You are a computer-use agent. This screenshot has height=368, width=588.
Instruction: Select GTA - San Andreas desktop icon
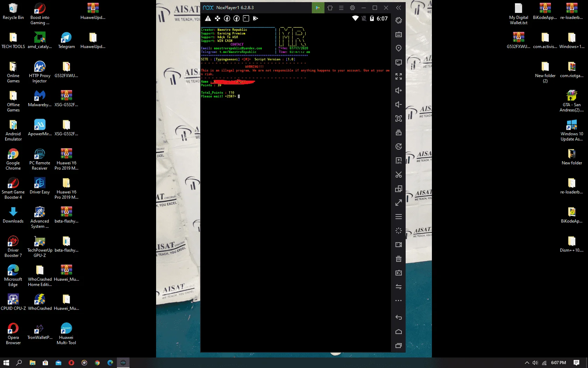coord(572,101)
